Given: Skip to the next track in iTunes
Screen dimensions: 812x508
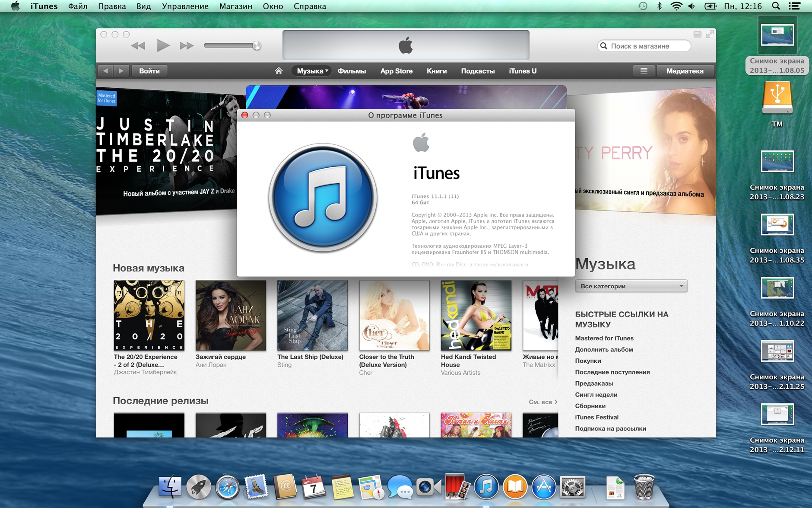Looking at the screenshot, I should click(x=187, y=46).
